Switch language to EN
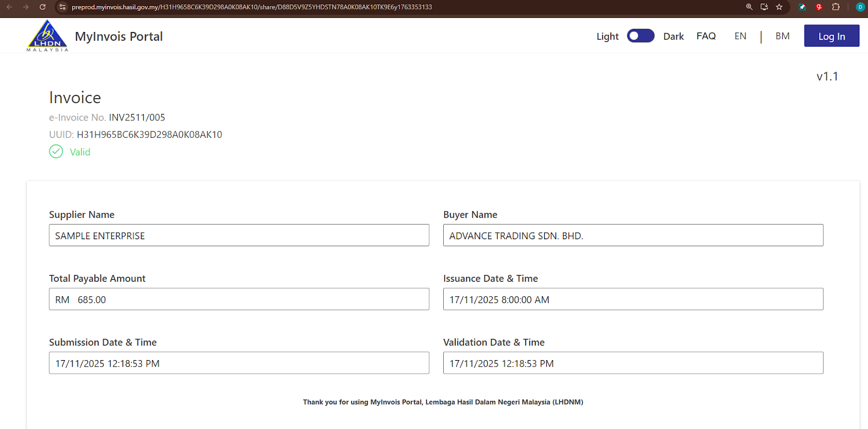Viewport: 868px width, 429px height. point(741,36)
